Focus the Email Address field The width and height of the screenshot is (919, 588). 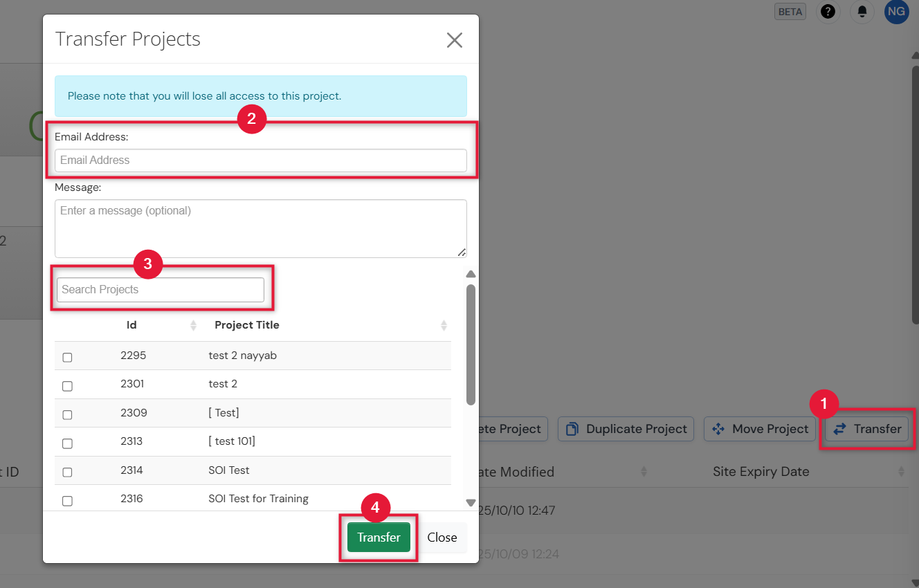point(261,160)
